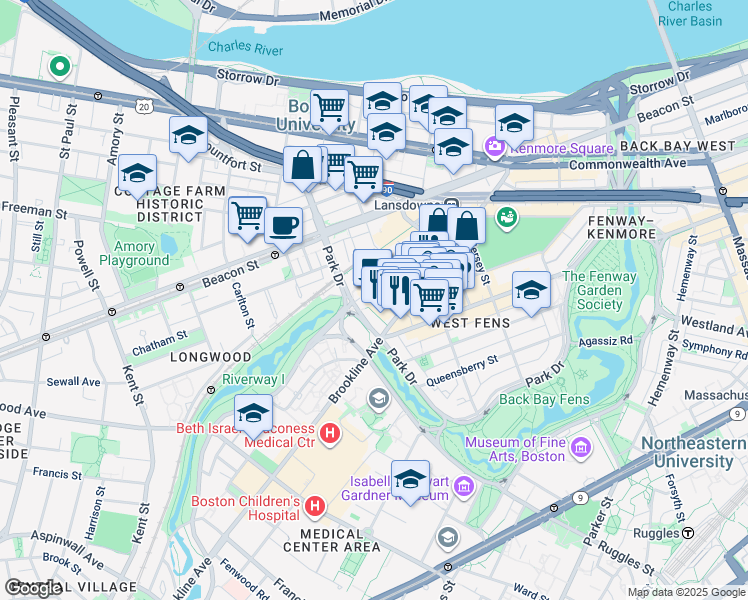Click the Map data ©2025 Google text

(x=687, y=593)
